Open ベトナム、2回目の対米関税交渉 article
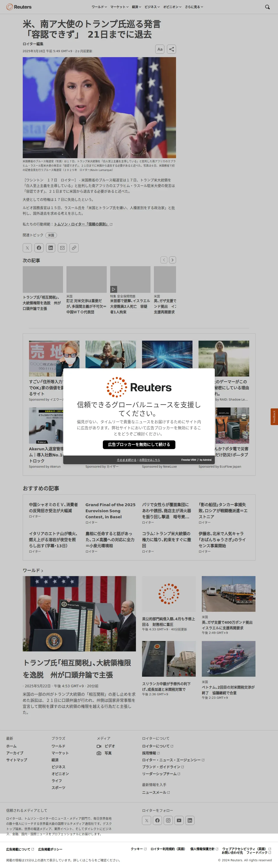This screenshot has height=868, width=278. (x=228, y=690)
